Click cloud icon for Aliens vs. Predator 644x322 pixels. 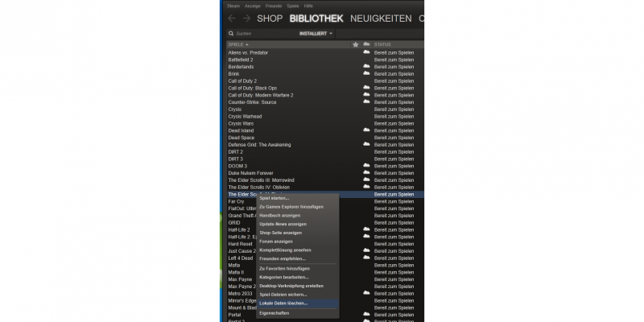tap(366, 52)
